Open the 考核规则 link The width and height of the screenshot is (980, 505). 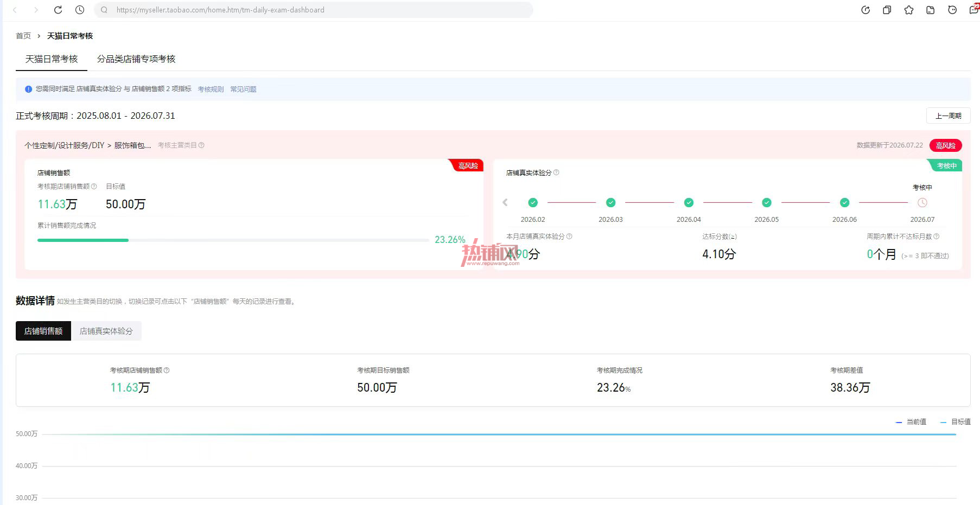[x=211, y=89]
